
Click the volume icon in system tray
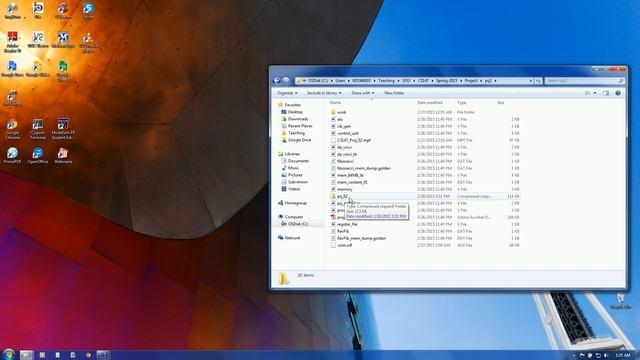(606, 356)
